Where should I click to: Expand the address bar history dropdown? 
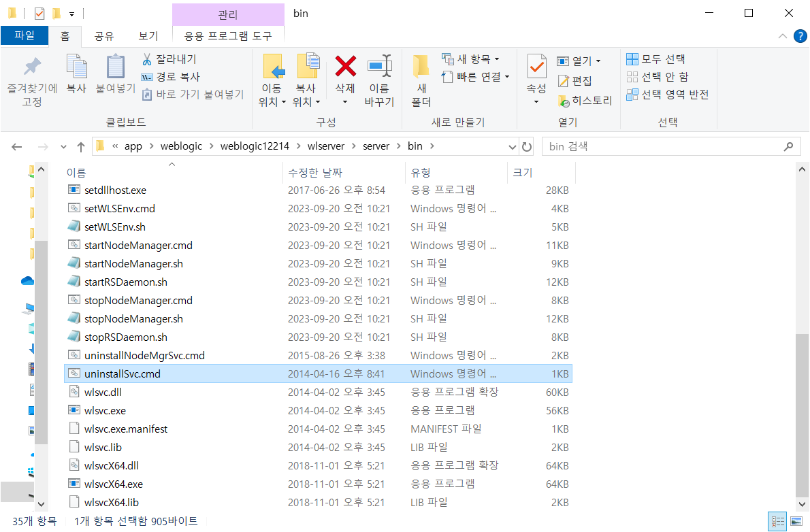click(x=512, y=147)
